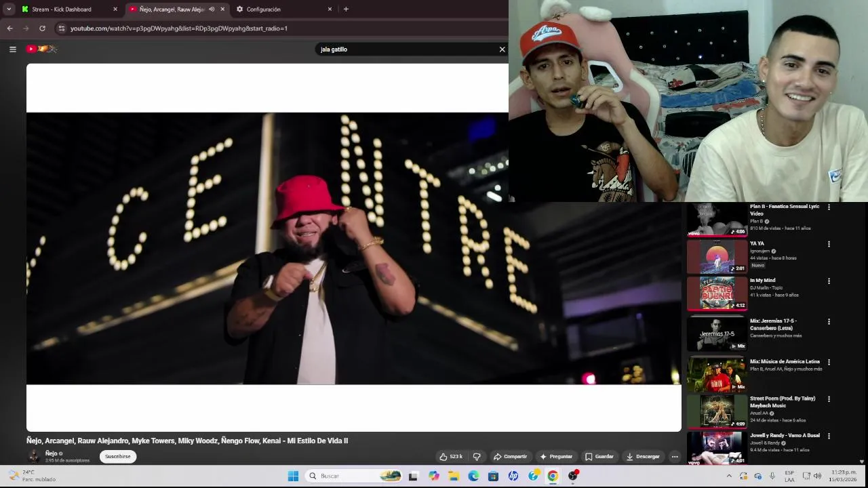Open the volume control in system tray
The height and width of the screenshot is (488, 868).
[x=818, y=476]
